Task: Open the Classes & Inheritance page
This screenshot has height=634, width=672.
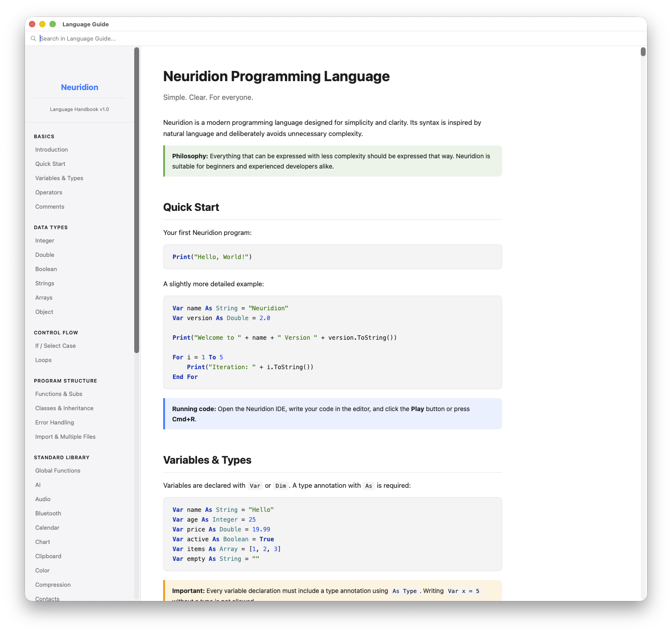Action: 64,408
